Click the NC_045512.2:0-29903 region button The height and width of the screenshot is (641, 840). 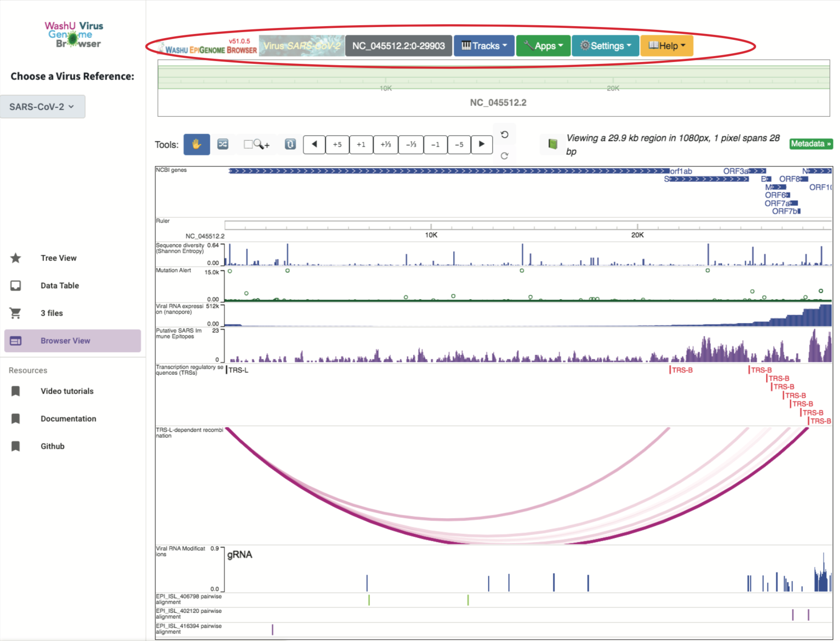pyautogui.click(x=398, y=46)
